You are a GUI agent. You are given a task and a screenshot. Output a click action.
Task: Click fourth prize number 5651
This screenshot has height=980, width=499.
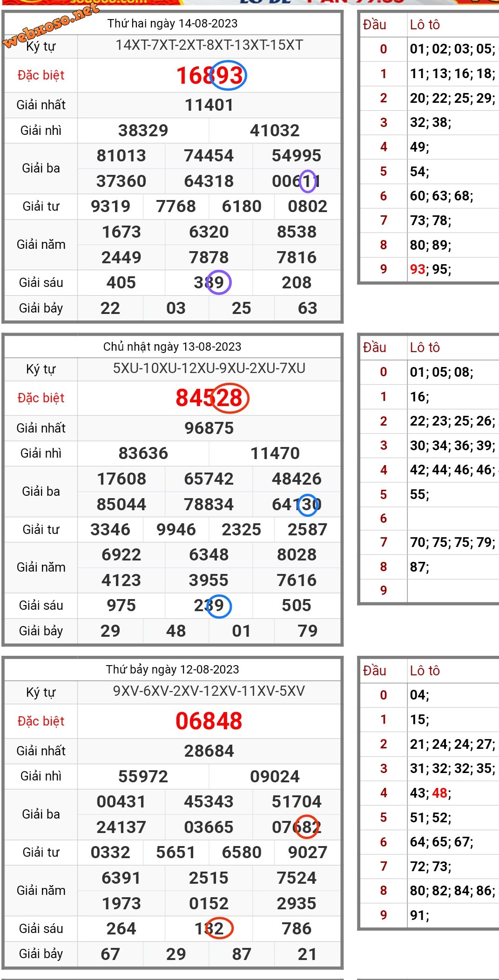point(176,853)
